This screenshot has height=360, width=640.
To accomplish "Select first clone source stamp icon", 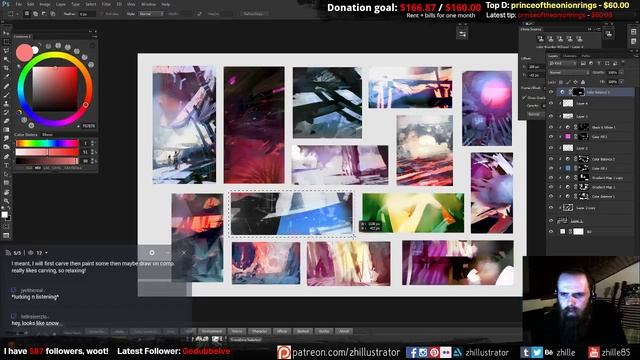I will click(x=540, y=38).
